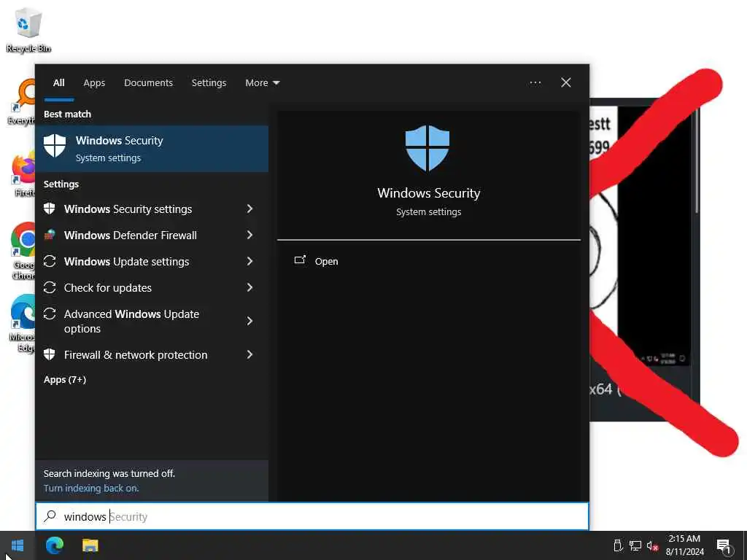
Task: Click the large Windows Security shield icon
Action: (x=427, y=148)
